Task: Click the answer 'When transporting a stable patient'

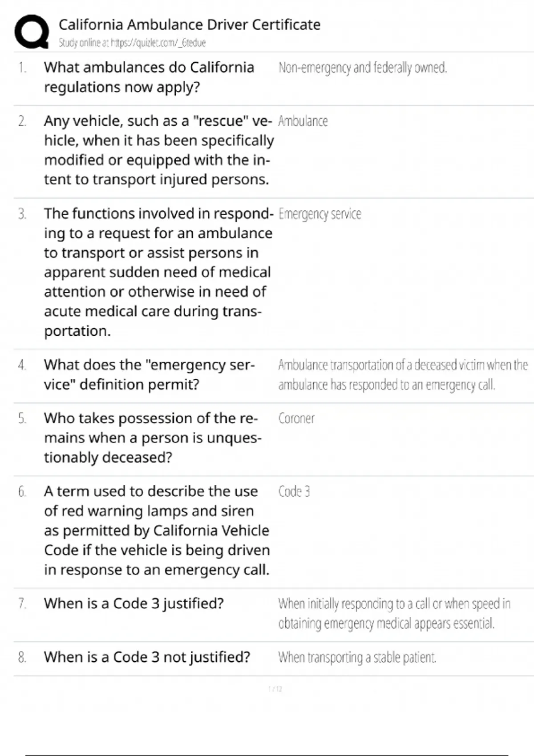Action: (357, 657)
